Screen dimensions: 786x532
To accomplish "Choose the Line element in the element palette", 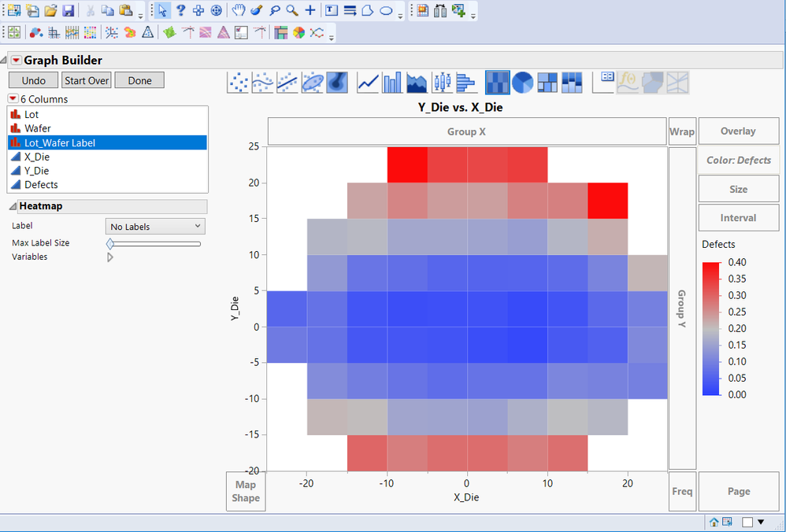I will tap(366, 82).
